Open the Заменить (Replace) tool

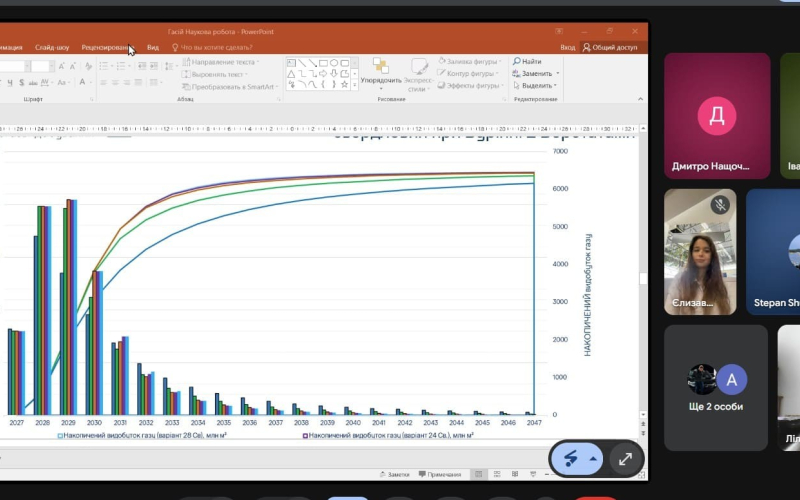(535, 74)
